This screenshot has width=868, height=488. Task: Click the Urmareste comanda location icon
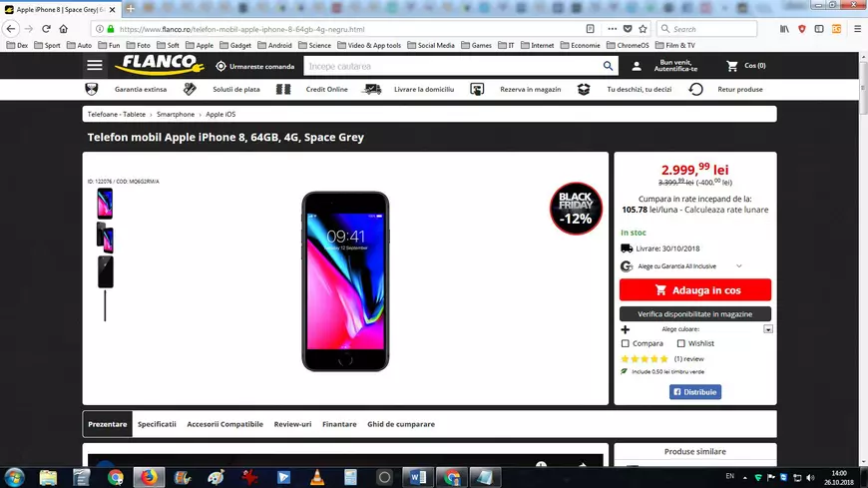coord(220,66)
